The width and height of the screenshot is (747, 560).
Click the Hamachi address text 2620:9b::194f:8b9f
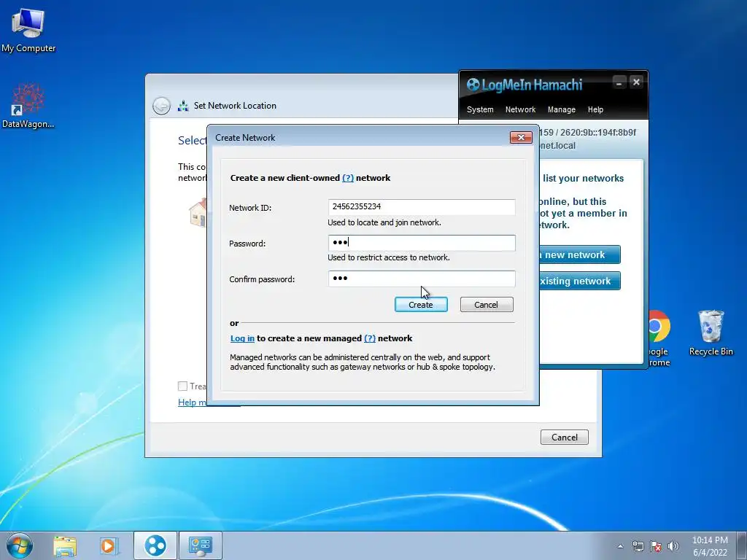pyautogui.click(x=598, y=133)
